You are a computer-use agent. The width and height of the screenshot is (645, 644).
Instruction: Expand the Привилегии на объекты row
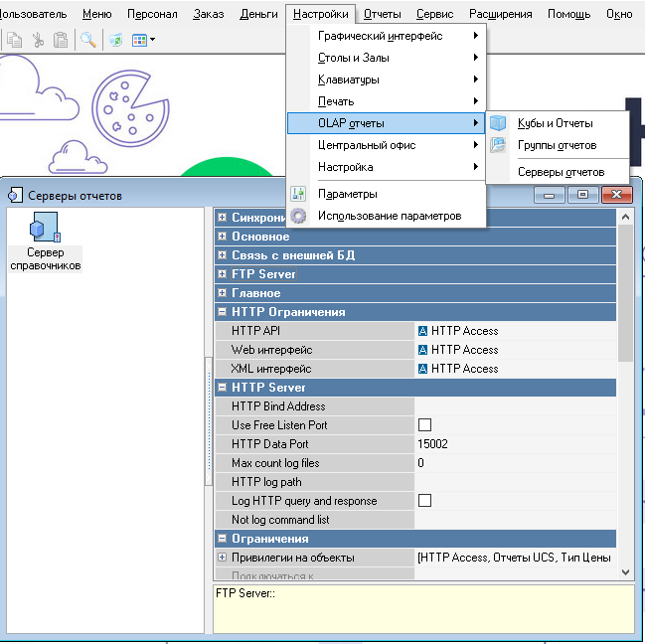tap(223, 558)
